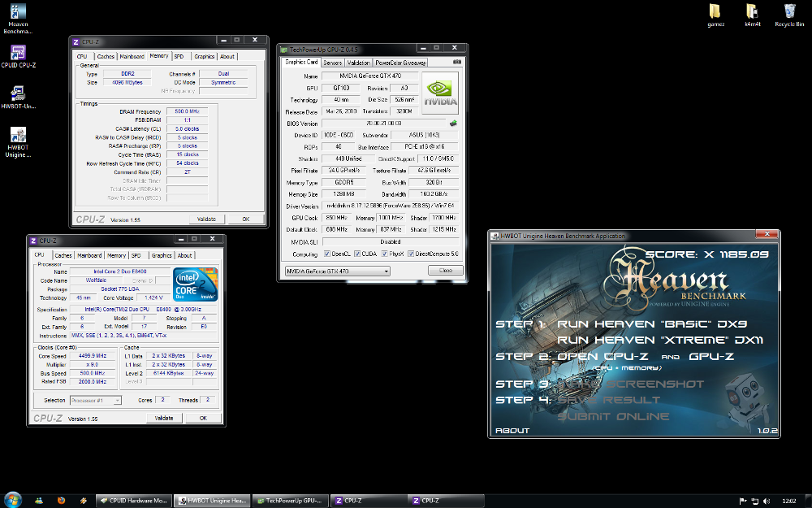Select the HWBOT-Un... desktop icon
Image resolution: width=812 pixels, height=508 pixels.
click(x=18, y=97)
